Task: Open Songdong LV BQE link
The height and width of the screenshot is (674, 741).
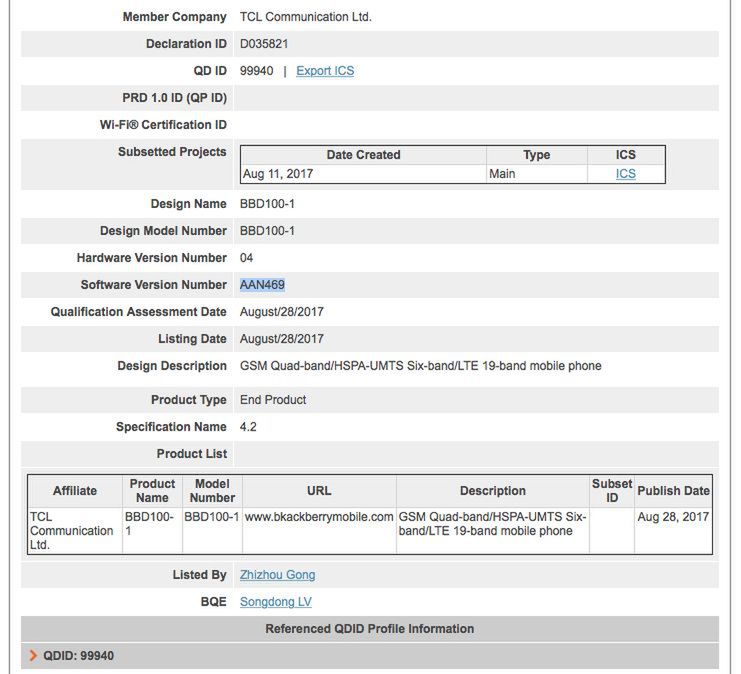Action: (276, 602)
